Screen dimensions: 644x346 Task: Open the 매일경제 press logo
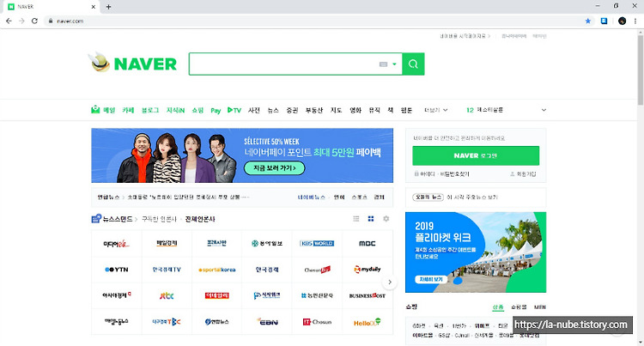tap(167, 243)
